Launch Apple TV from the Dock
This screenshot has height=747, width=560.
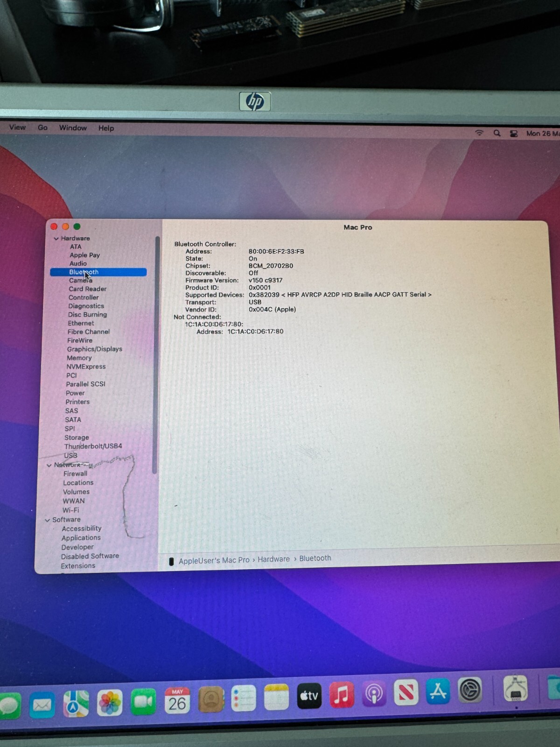pos(309,696)
